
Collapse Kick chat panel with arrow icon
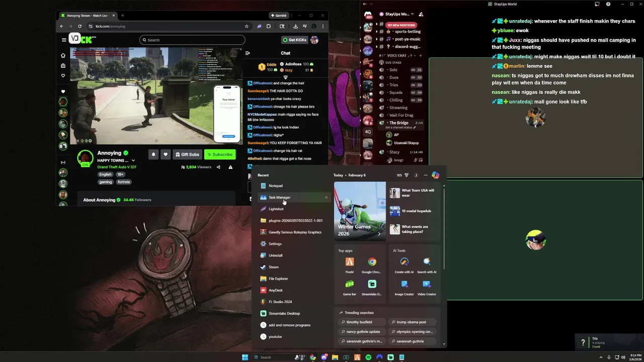tap(247, 53)
